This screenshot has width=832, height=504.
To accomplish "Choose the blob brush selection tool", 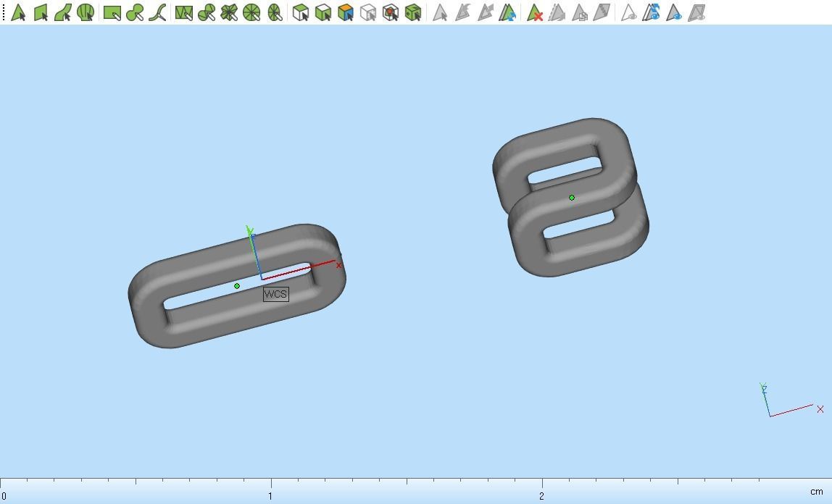I will (135, 12).
